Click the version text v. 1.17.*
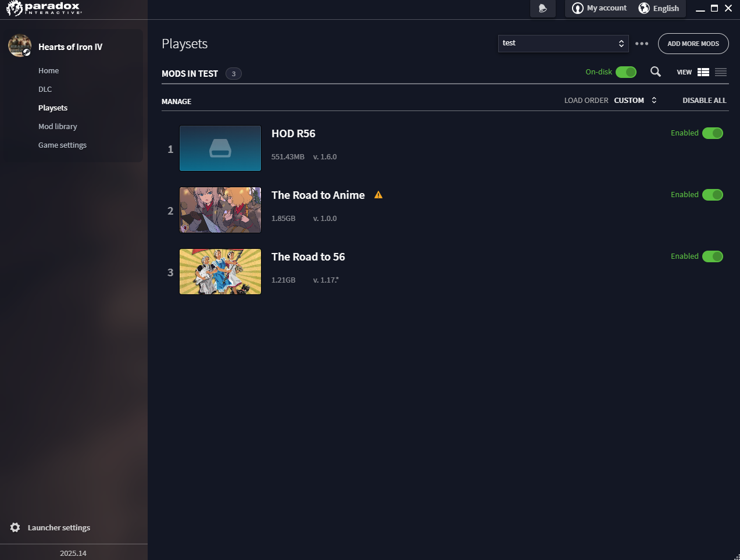 coord(326,280)
